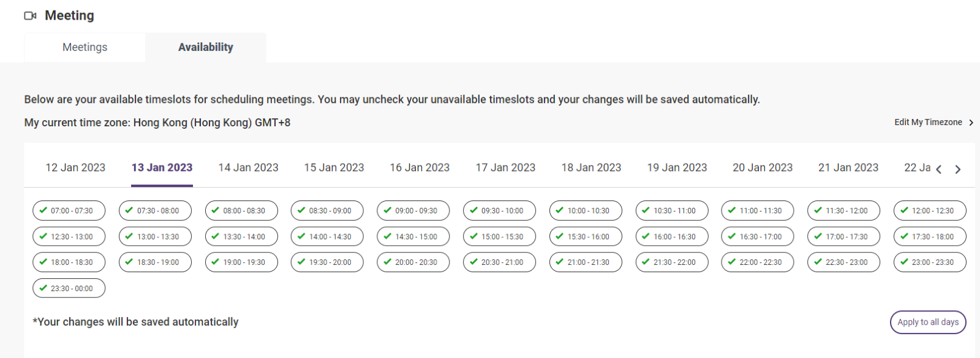
Task: Click the green checkmark for 23:30 - 00:00
Action: pyautogui.click(x=43, y=288)
